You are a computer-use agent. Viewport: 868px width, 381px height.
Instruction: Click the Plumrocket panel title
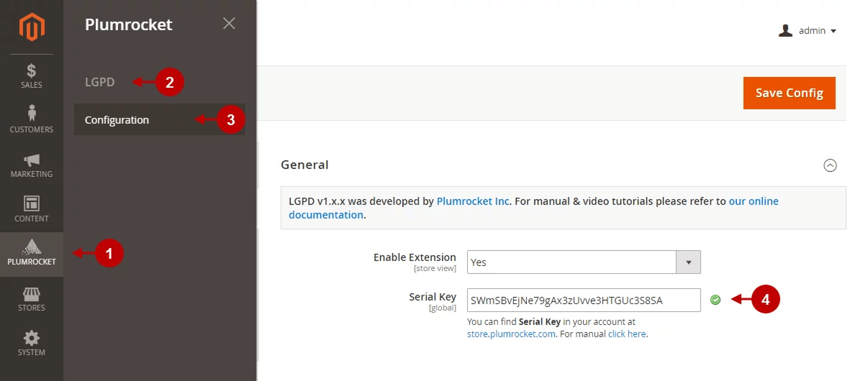pyautogui.click(x=129, y=24)
